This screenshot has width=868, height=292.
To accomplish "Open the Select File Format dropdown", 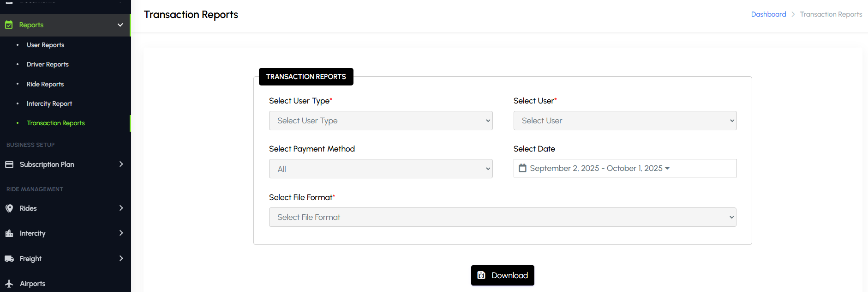I will pyautogui.click(x=503, y=217).
